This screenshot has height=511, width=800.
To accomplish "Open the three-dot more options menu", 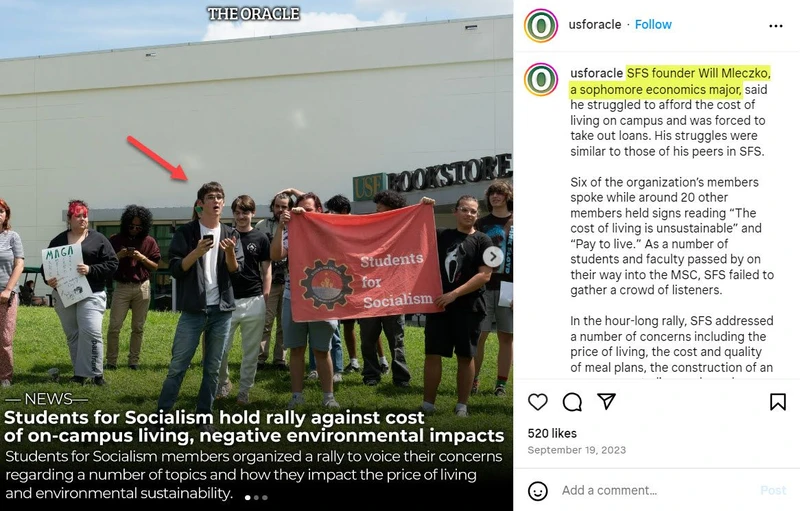I will (776, 25).
